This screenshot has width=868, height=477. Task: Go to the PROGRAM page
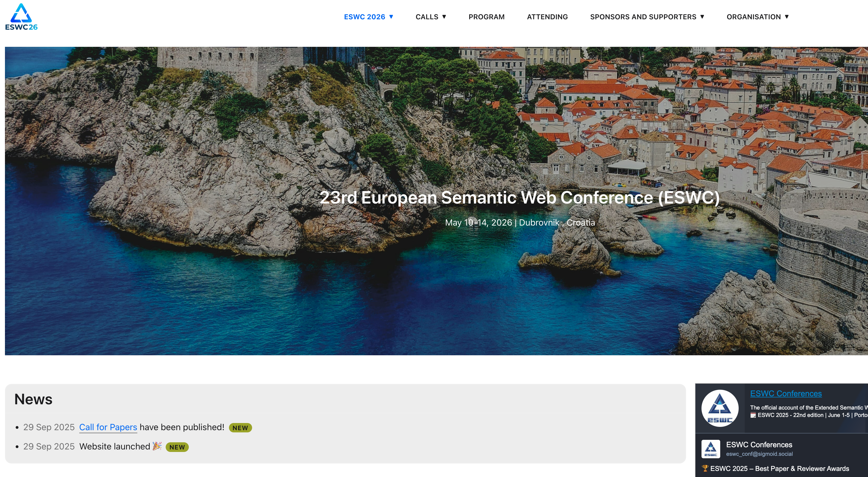486,17
